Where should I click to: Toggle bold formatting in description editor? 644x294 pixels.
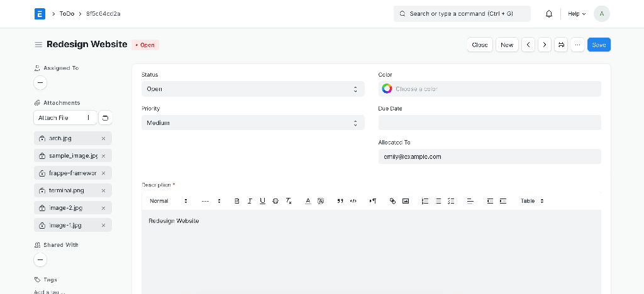click(237, 201)
